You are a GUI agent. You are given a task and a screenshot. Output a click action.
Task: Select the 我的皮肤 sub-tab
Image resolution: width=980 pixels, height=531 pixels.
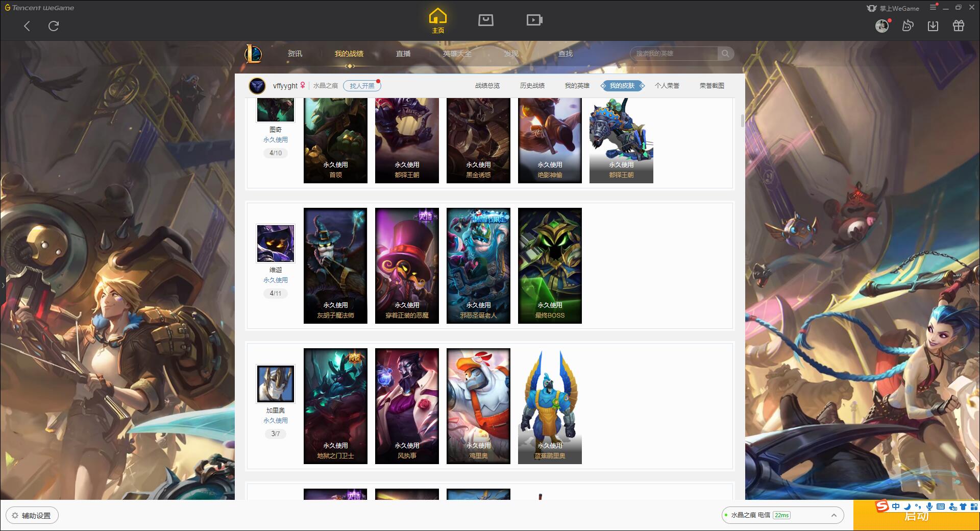[622, 86]
